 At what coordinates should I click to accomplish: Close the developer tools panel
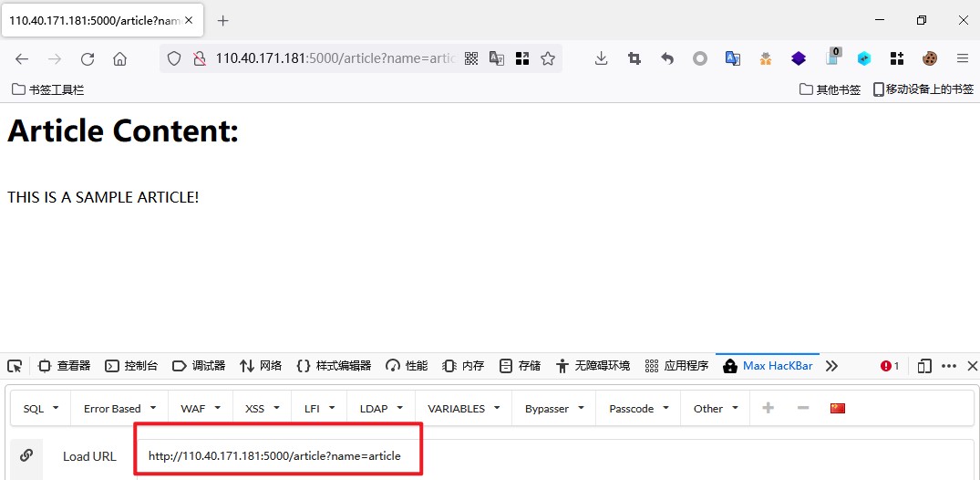[972, 366]
